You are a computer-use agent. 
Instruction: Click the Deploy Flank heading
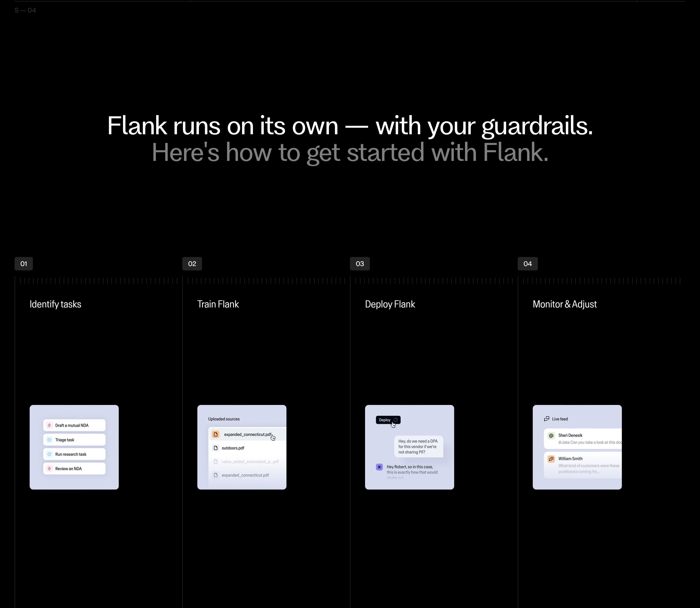[390, 304]
